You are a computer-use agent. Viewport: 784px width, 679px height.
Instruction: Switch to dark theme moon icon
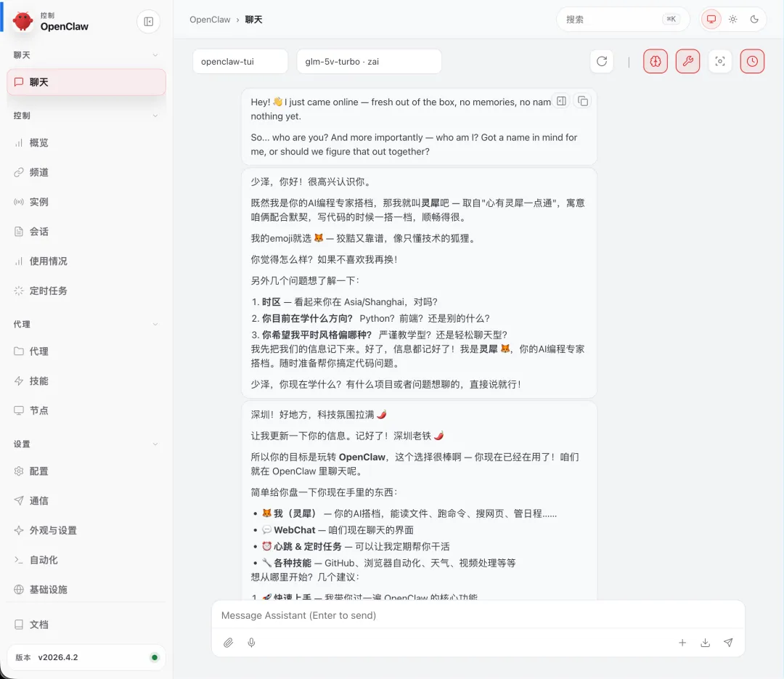click(x=754, y=20)
